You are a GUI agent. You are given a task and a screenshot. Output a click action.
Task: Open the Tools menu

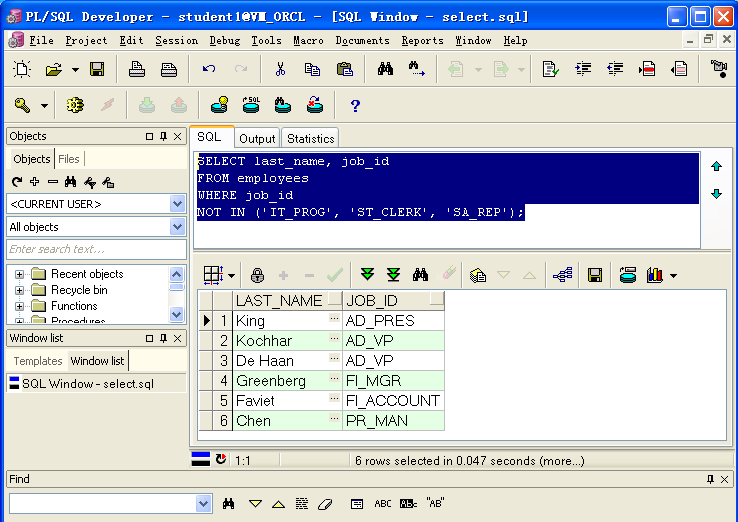click(266, 41)
